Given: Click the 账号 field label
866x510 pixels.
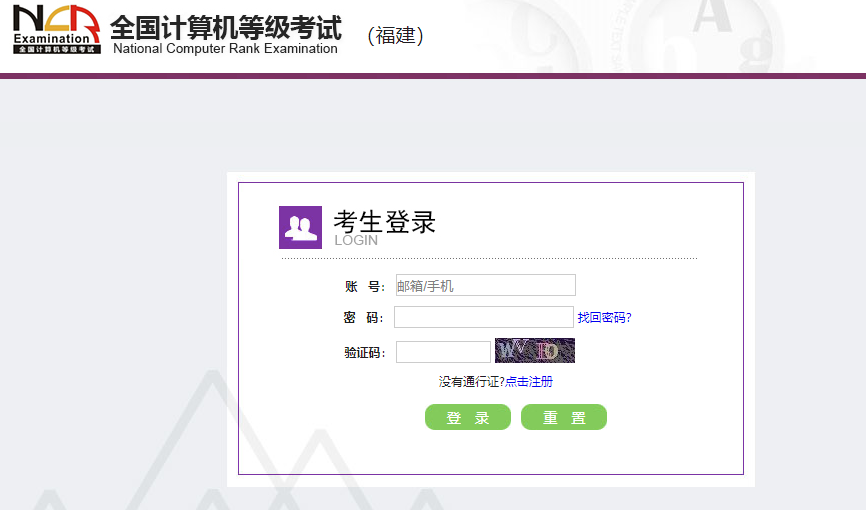Looking at the screenshot, I should tap(365, 286).
